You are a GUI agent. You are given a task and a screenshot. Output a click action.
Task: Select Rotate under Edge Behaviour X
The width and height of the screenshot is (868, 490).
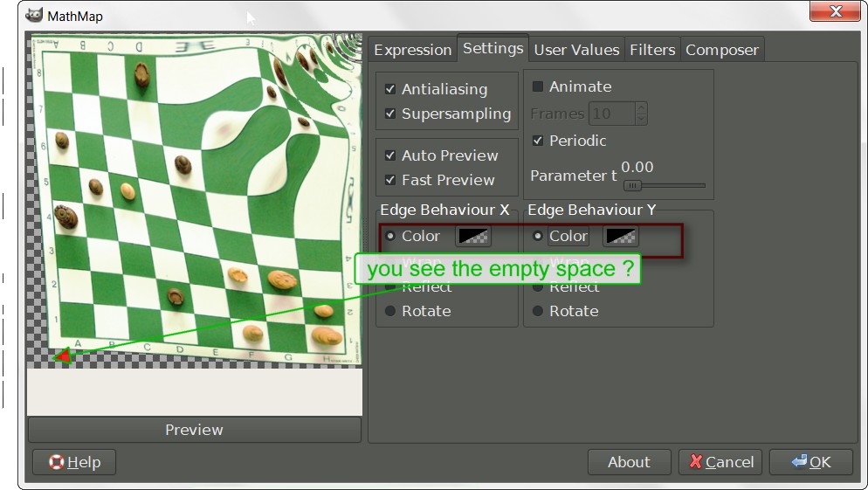tap(390, 311)
